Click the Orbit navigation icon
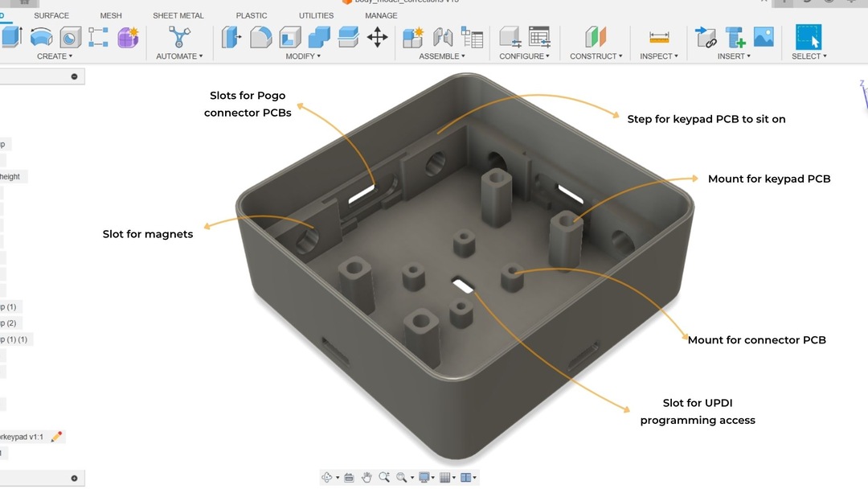868x489 pixels. (327, 477)
